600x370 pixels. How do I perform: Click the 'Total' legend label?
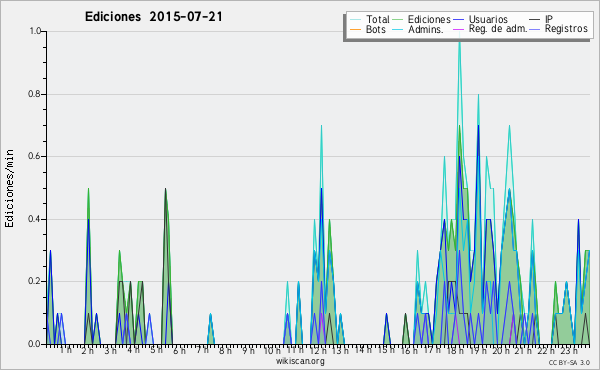[x=377, y=19]
